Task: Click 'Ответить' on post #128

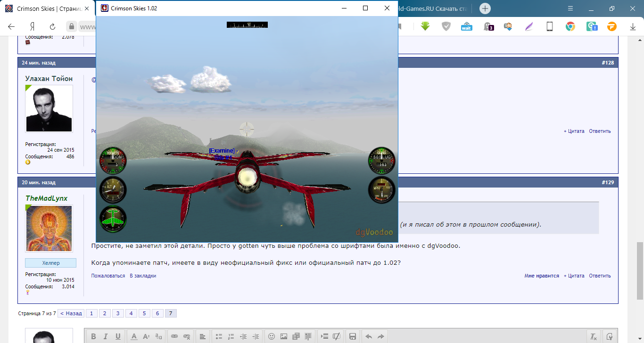Action: pyautogui.click(x=600, y=131)
